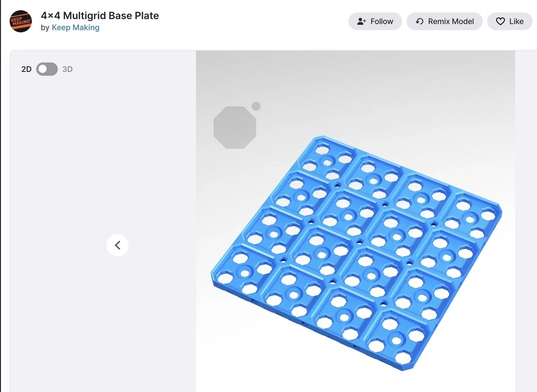Open the Keep Making profile link
537x392 pixels.
(76, 27)
